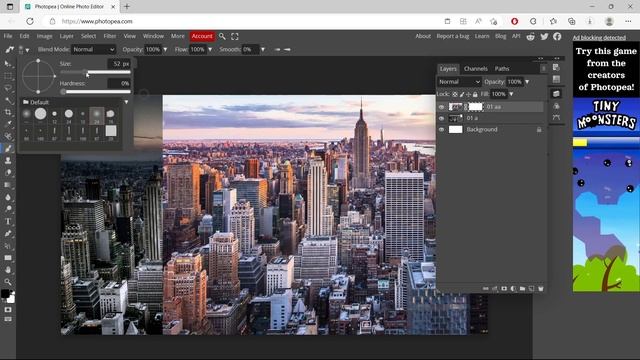This screenshot has height=360, width=640.
Task: Open Flow slider arrow
Action: 210,49
